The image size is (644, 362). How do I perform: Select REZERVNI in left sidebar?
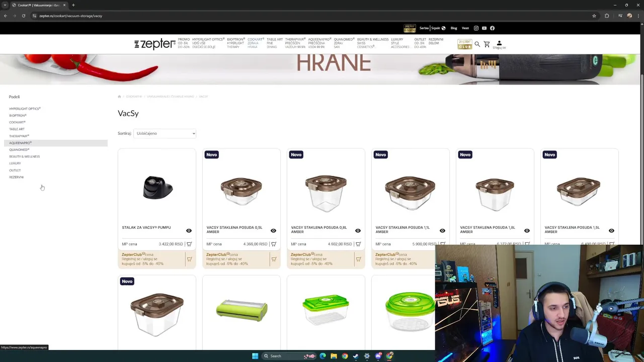coord(16,177)
